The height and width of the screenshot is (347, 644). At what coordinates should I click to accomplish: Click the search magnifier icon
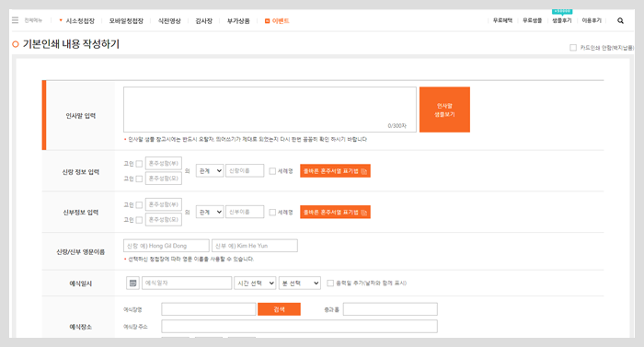click(620, 20)
